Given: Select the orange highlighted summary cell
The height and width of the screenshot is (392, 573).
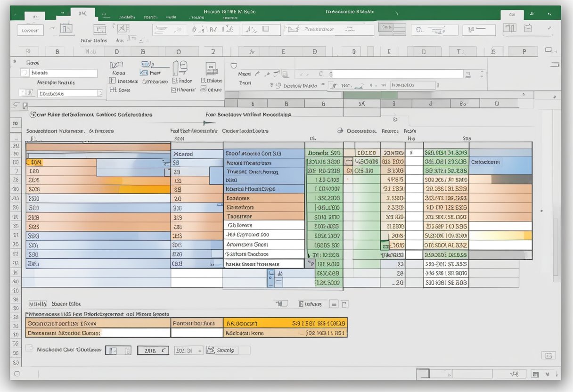Looking at the screenshot, I should (x=285, y=323).
